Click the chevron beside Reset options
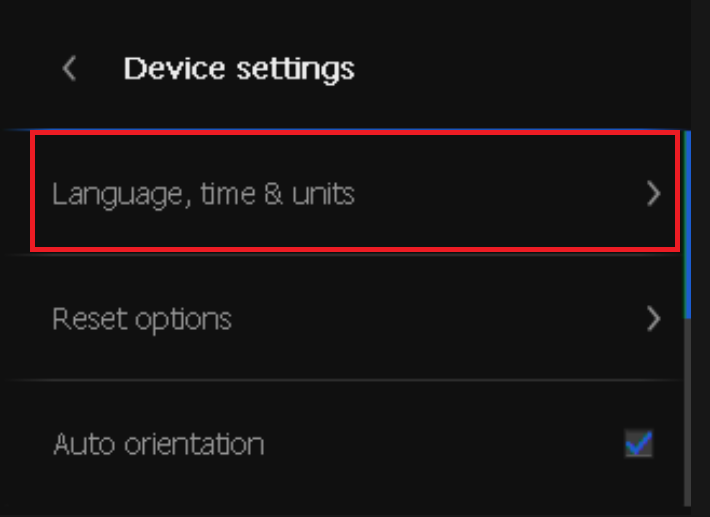 [653, 319]
